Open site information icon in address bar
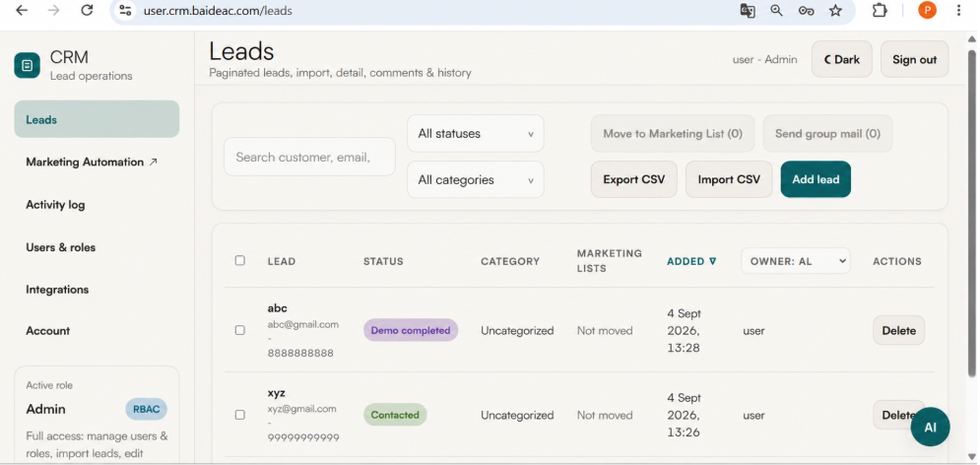This screenshot has width=980, height=465. click(126, 11)
